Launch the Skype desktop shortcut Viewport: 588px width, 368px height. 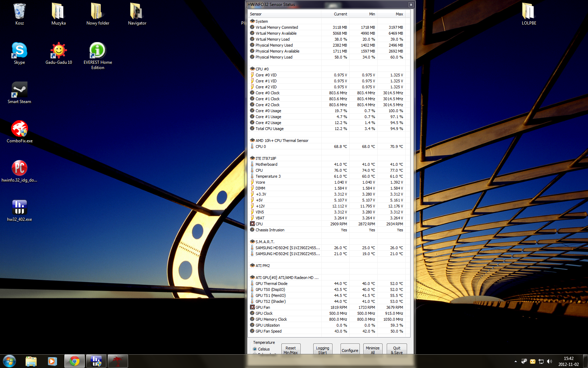(x=20, y=53)
